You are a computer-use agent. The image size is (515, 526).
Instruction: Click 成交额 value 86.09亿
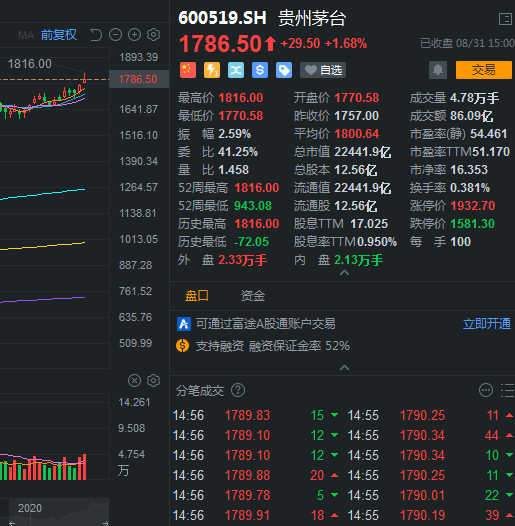pos(472,116)
